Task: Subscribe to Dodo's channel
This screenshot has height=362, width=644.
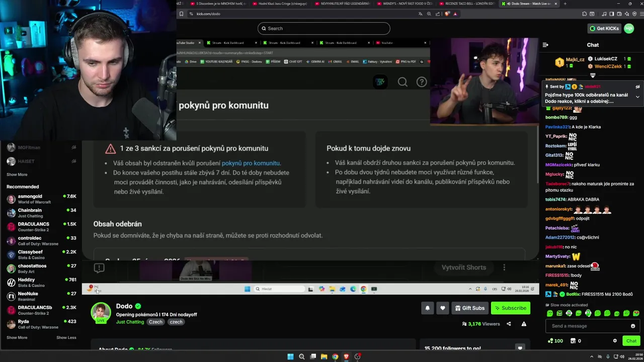Action: point(510,308)
